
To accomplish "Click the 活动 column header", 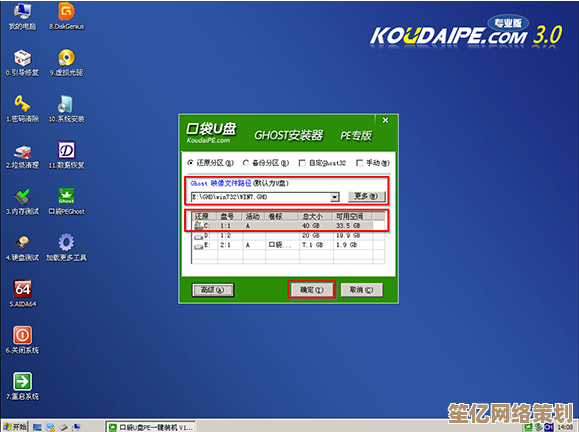I will (254, 216).
